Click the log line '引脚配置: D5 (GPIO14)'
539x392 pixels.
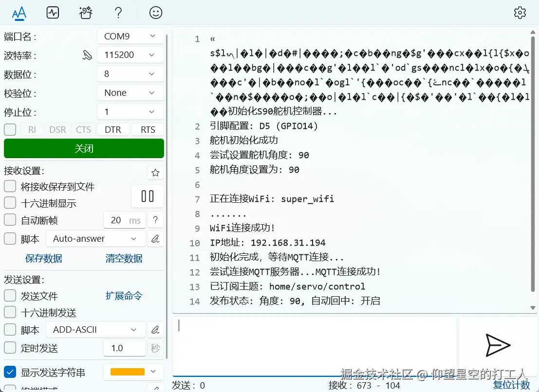[263, 126]
